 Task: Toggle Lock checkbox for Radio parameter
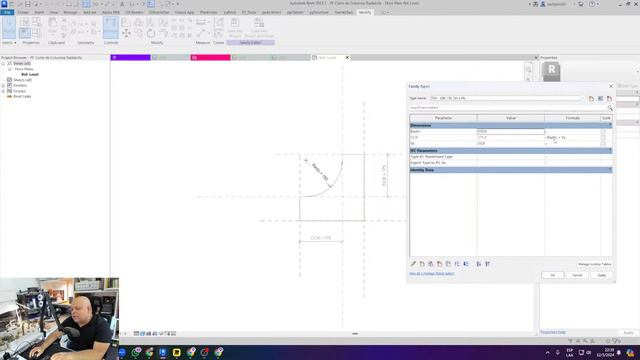point(603,132)
